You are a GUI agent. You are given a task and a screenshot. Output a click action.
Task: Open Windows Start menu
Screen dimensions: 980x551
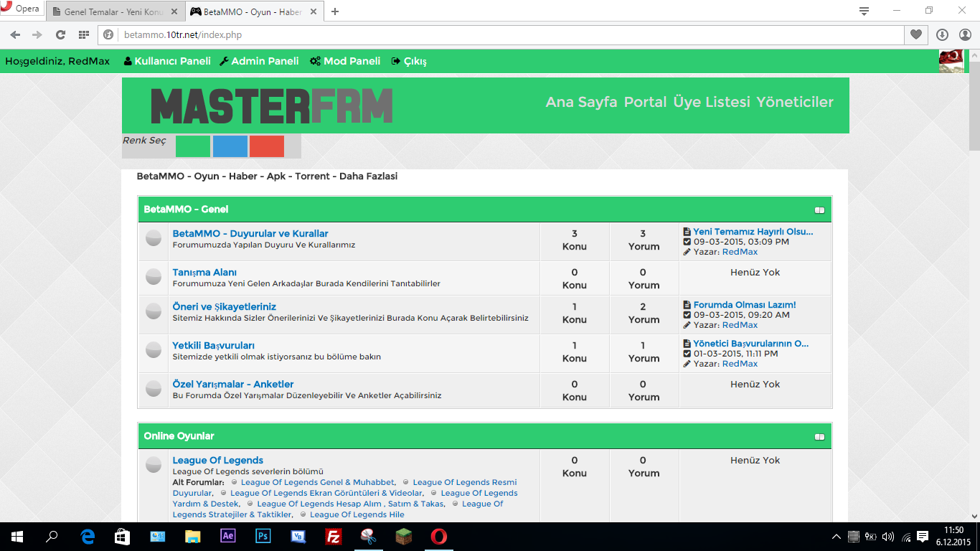17,537
